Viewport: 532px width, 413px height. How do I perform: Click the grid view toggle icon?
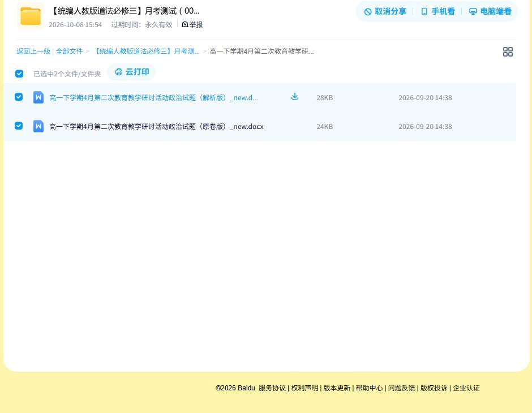coord(508,51)
